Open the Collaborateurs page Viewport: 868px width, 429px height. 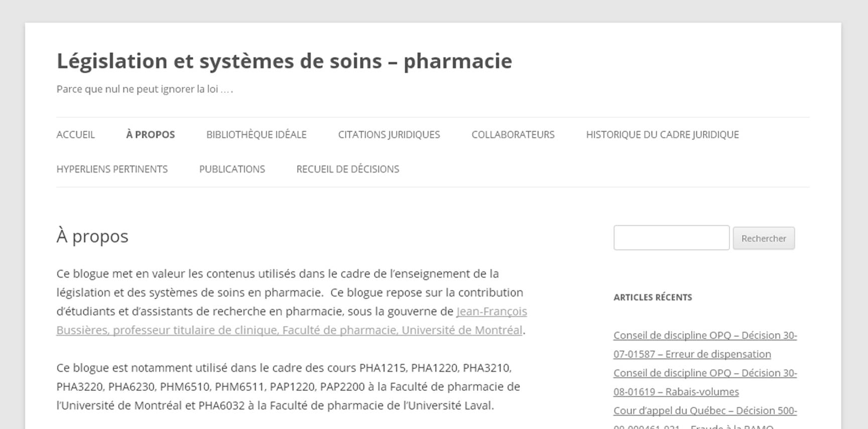pyautogui.click(x=513, y=134)
